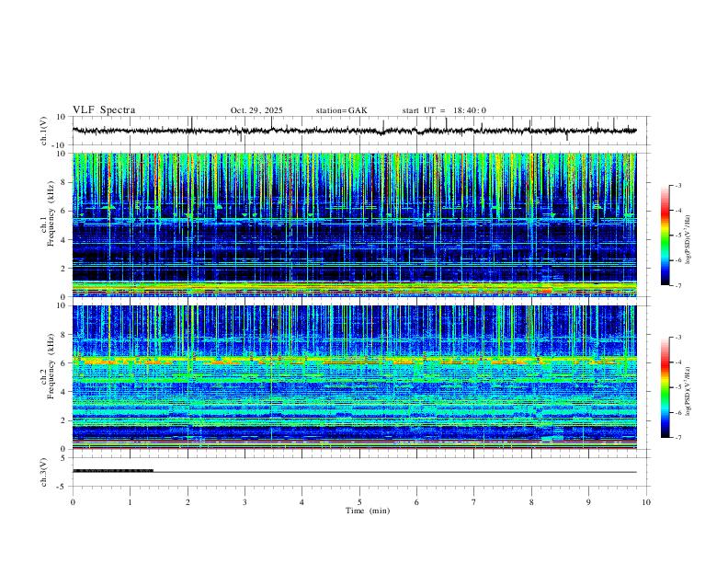
Task: Click the "4" tick on the Time axis
Action: click(301, 502)
